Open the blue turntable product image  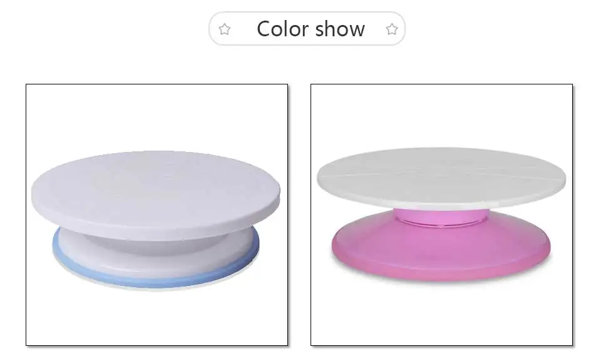[x=157, y=215]
